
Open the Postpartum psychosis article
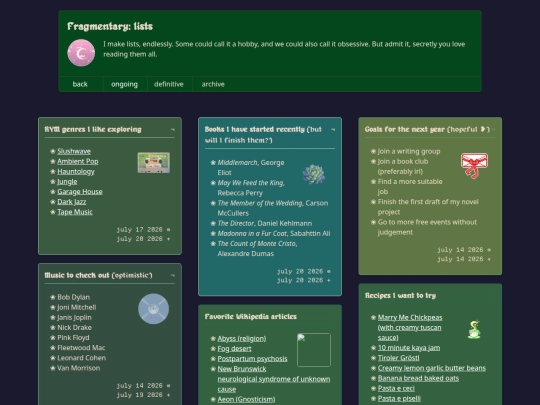coord(252,359)
